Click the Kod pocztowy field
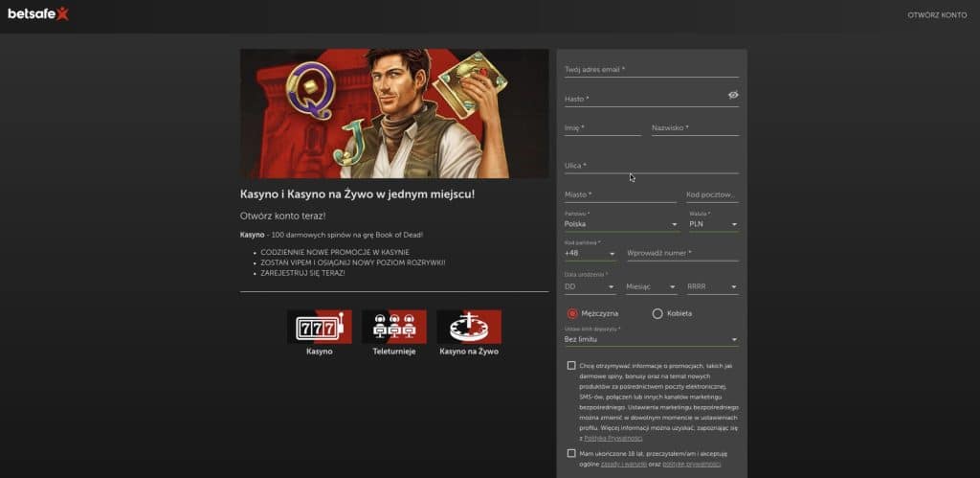This screenshot has width=980, height=478. click(712, 194)
